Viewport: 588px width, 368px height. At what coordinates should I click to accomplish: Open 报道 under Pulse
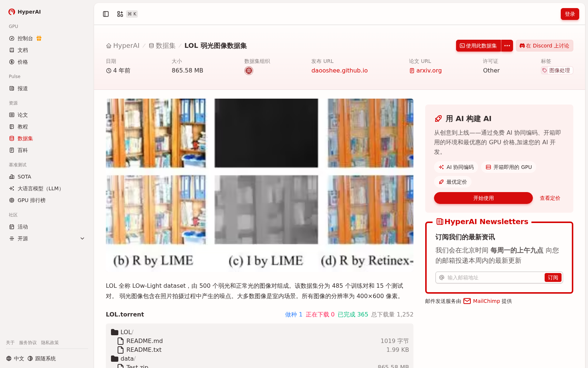tap(47, 88)
